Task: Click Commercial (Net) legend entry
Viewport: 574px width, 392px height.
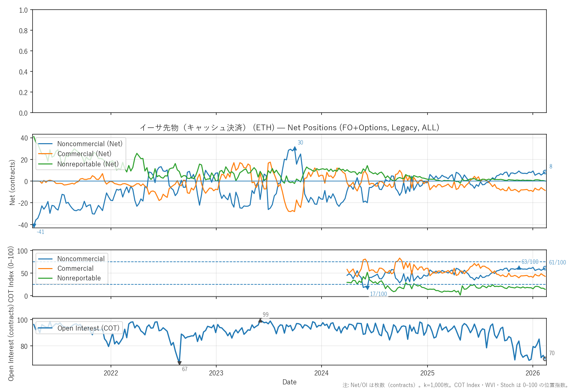Action: pyautogui.click(x=84, y=154)
